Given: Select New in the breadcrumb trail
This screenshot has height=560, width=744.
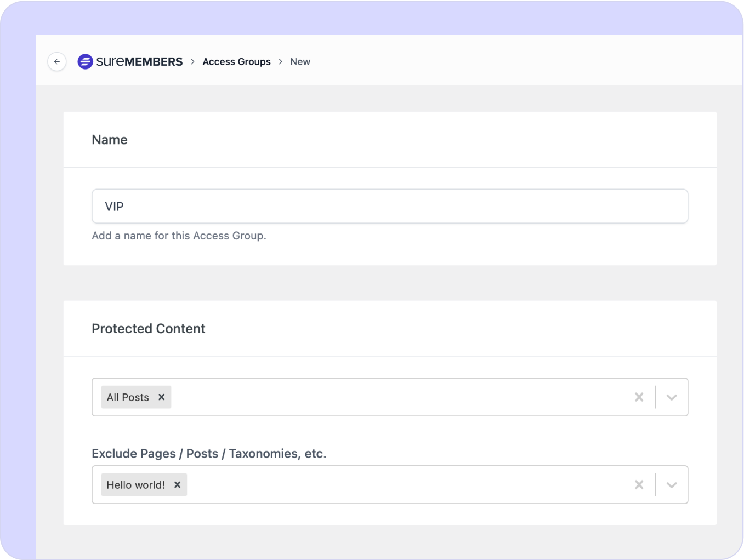Looking at the screenshot, I should click(300, 61).
